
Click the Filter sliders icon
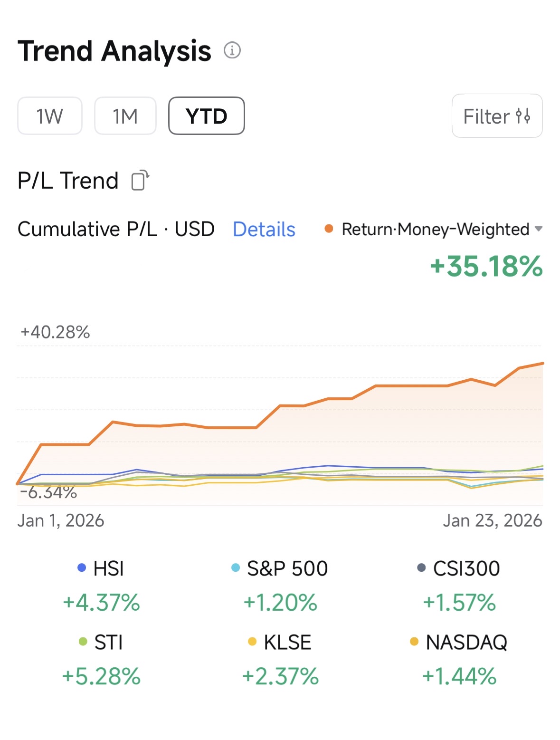click(x=523, y=116)
